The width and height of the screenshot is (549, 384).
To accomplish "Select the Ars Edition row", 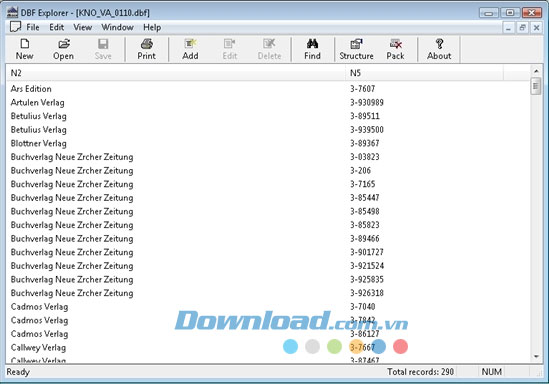I will pos(268,89).
